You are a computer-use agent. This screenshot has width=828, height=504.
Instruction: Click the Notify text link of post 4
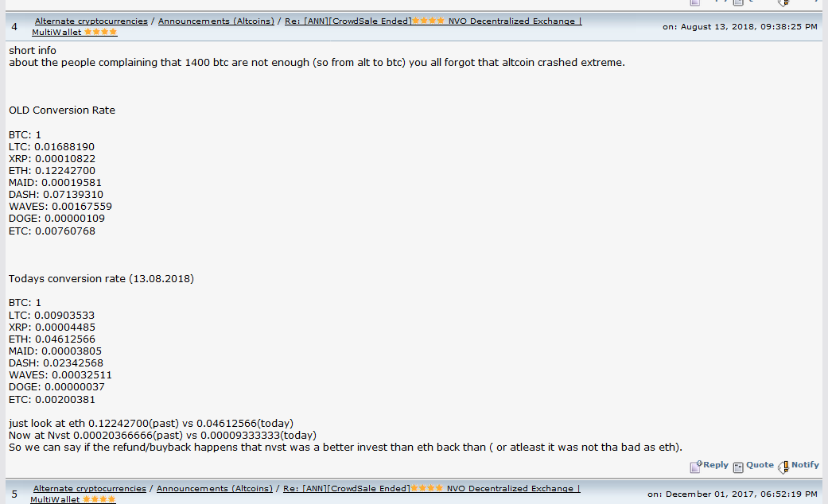point(805,465)
